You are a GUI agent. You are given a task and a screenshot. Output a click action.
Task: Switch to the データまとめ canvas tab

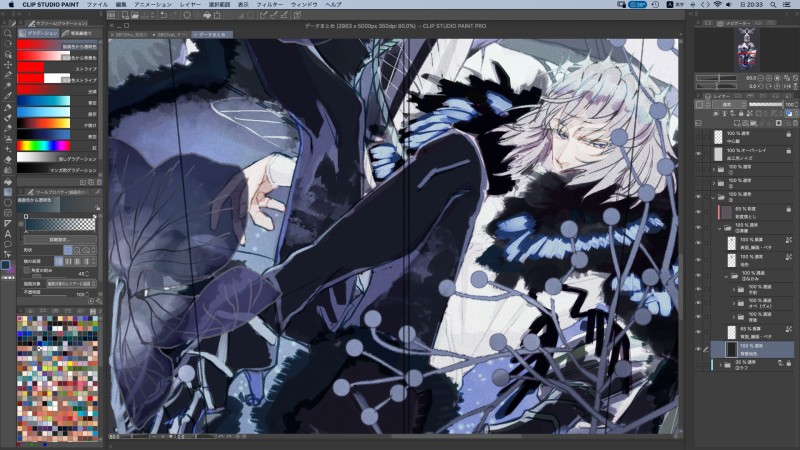point(212,35)
